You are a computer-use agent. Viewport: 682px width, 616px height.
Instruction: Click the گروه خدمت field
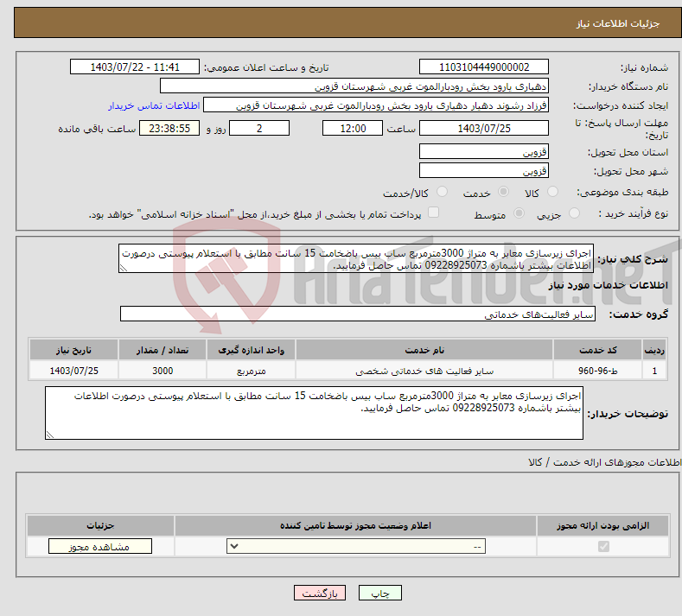pyautogui.click(x=358, y=314)
